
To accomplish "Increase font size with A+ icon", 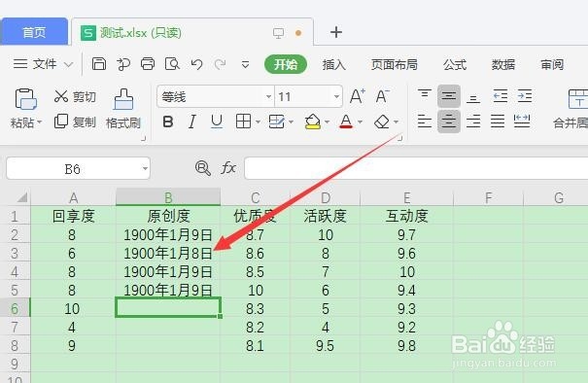I will click(x=358, y=96).
